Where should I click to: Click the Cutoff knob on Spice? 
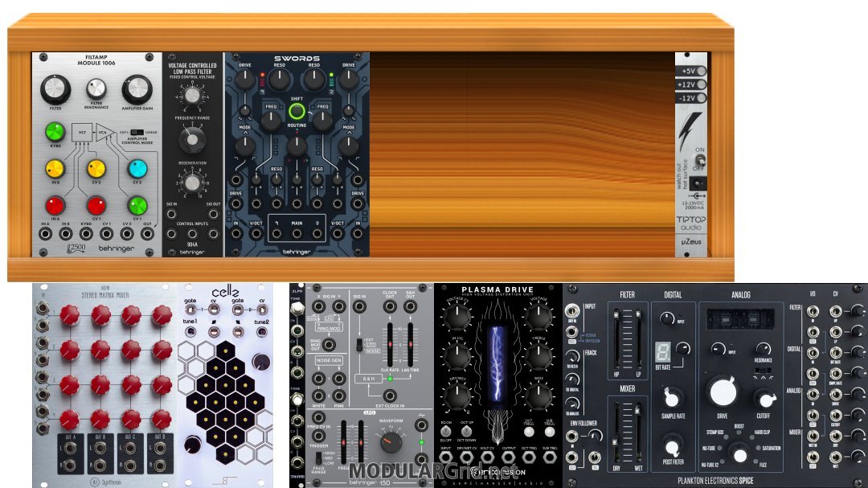pos(764,398)
